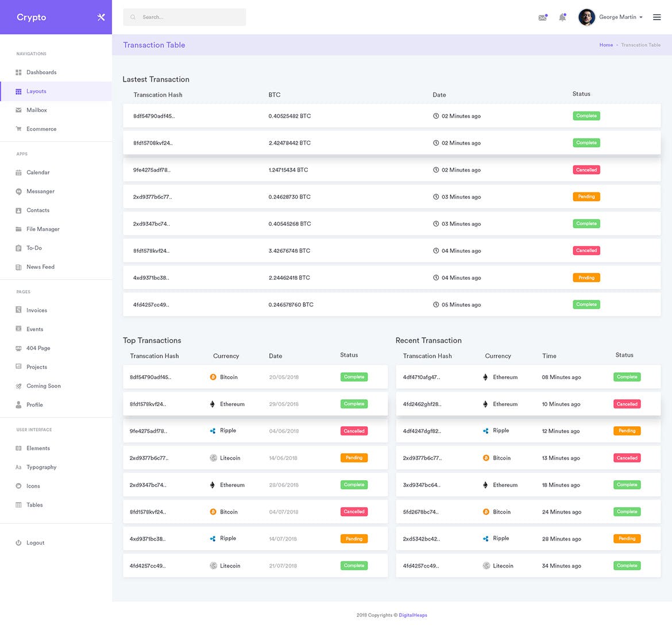The image size is (672, 629).
Task: Expand the George Martin account dropdown
Action: (x=617, y=17)
